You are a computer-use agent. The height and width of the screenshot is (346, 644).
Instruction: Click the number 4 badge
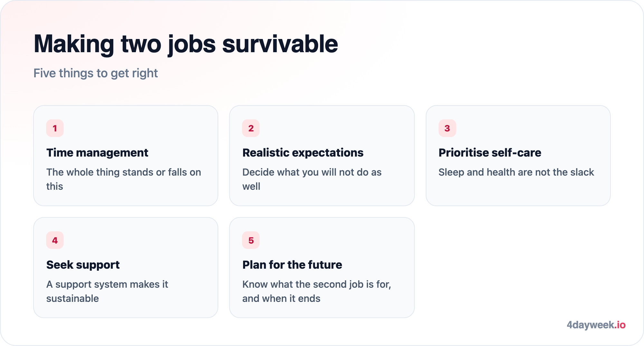55,240
